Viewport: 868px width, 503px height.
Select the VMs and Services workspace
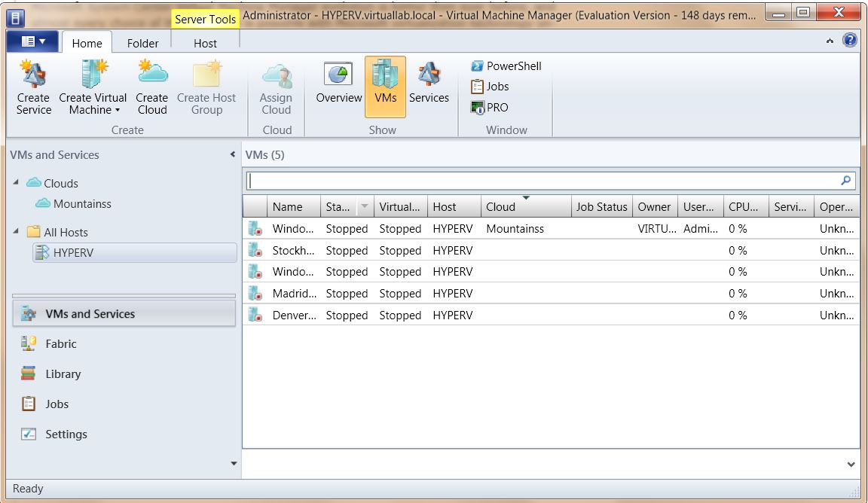click(124, 314)
